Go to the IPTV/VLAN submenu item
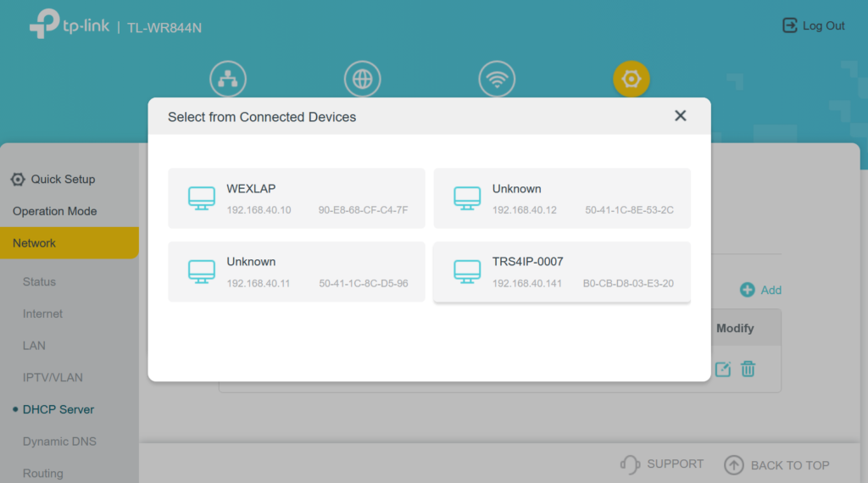 (53, 377)
